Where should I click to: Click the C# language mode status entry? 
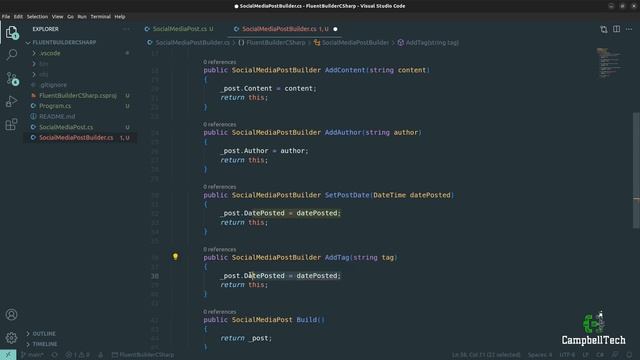600,355
